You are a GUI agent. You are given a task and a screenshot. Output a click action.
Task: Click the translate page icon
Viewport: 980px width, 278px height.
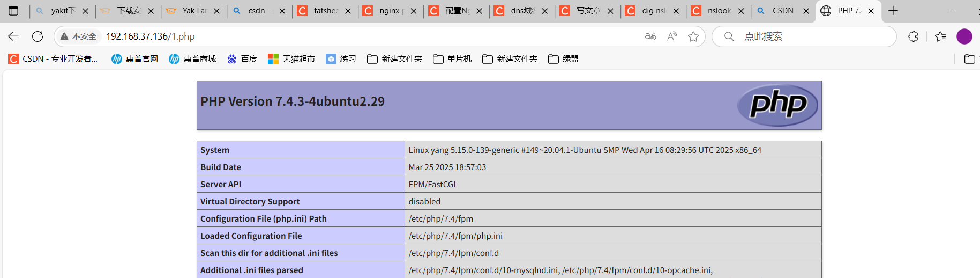[x=650, y=36]
